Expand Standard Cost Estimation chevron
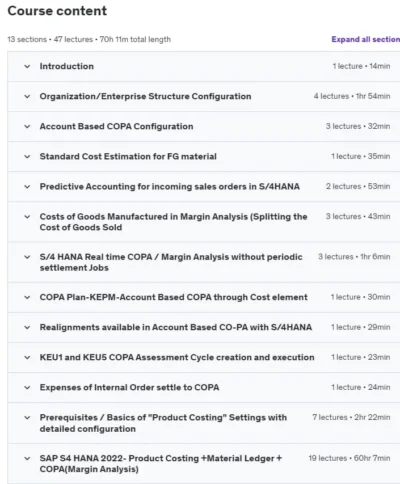This screenshot has width=400, height=484. (x=27, y=157)
